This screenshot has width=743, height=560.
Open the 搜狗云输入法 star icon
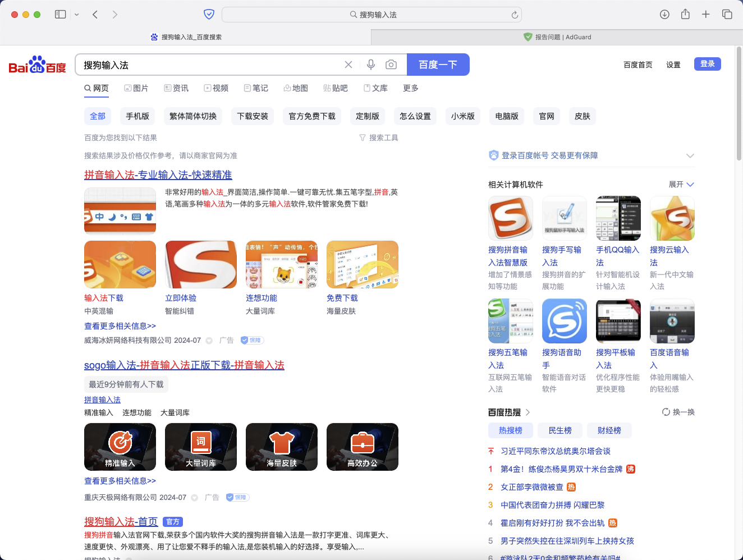672,218
